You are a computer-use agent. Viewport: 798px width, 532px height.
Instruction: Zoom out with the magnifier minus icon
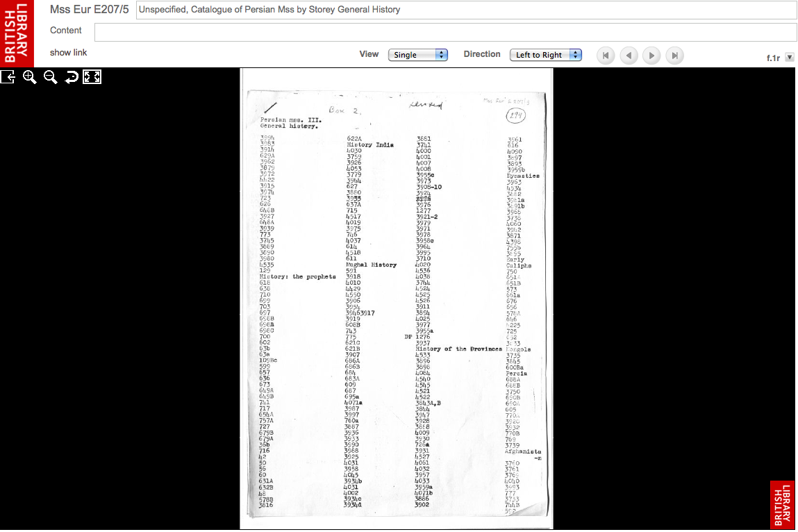click(x=51, y=77)
